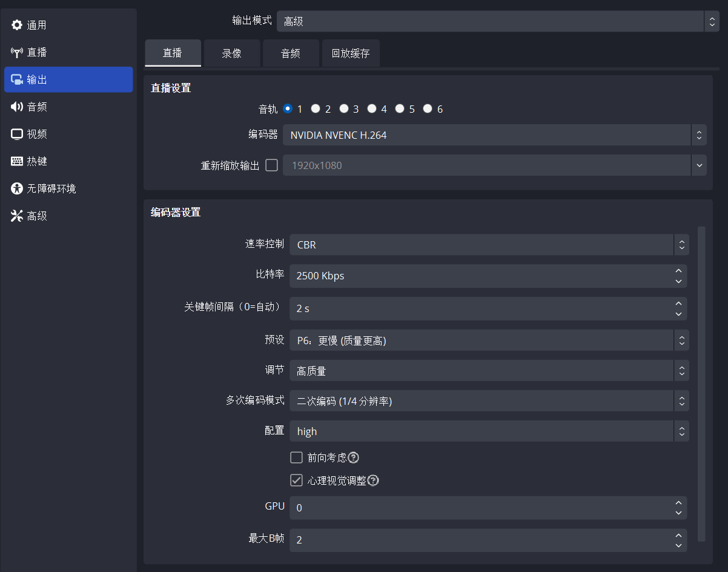Open the 预设 preset dropdown showing P6

[x=489, y=341]
